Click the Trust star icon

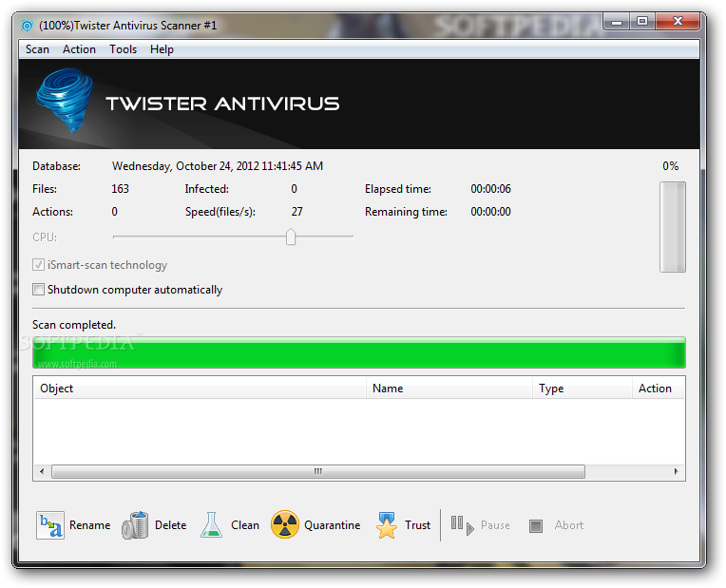click(386, 525)
